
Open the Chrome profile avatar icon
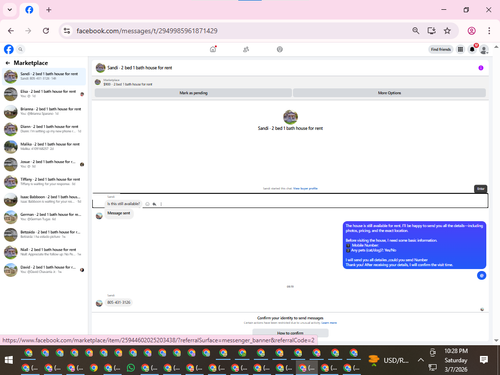[x=471, y=31]
